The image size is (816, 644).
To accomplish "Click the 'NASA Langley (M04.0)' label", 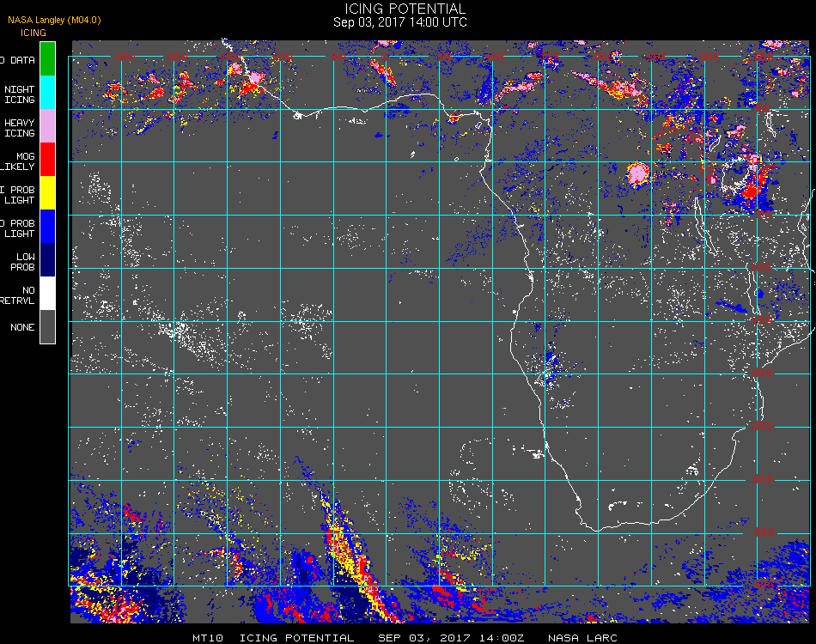I will tap(54, 21).
